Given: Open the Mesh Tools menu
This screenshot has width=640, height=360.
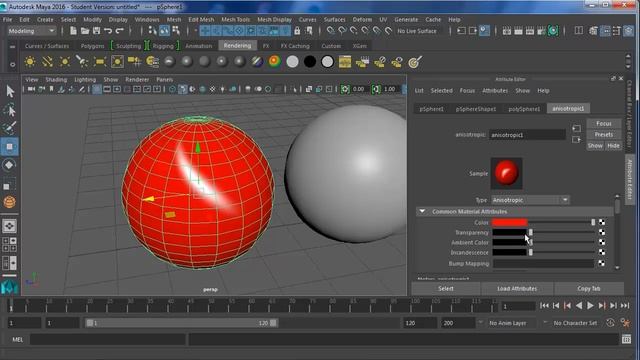Looking at the screenshot, I should click(x=236, y=20).
